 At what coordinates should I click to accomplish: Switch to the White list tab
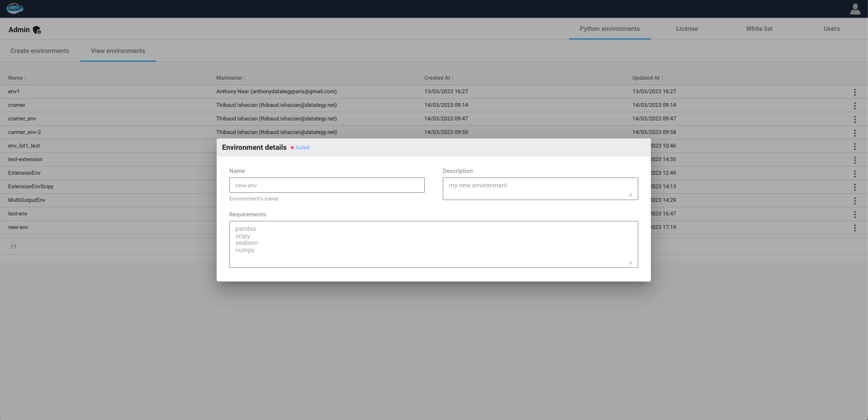tap(759, 29)
